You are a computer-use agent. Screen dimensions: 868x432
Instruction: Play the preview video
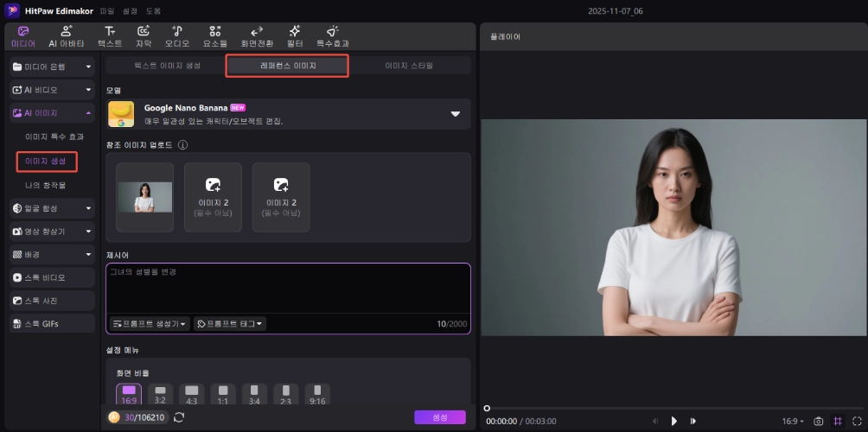[x=673, y=421]
